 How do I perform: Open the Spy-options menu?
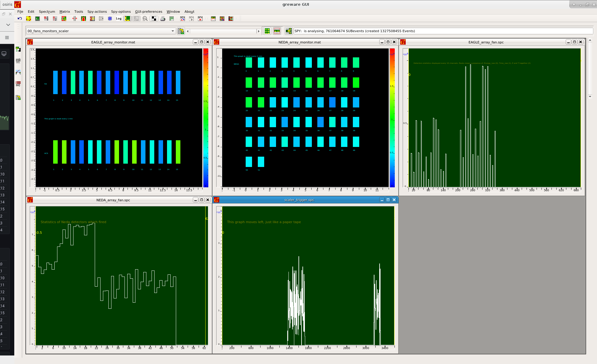click(121, 12)
